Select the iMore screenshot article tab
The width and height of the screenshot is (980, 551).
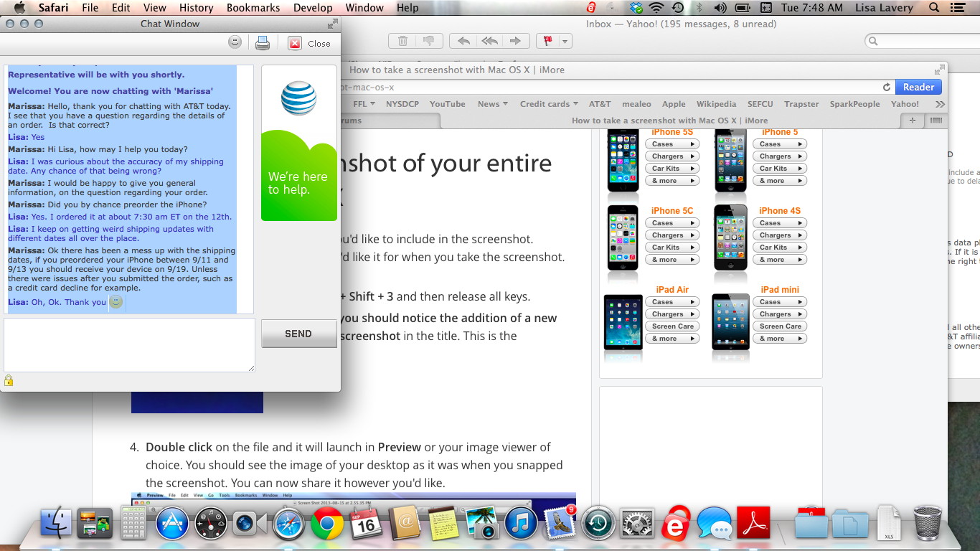(669, 121)
